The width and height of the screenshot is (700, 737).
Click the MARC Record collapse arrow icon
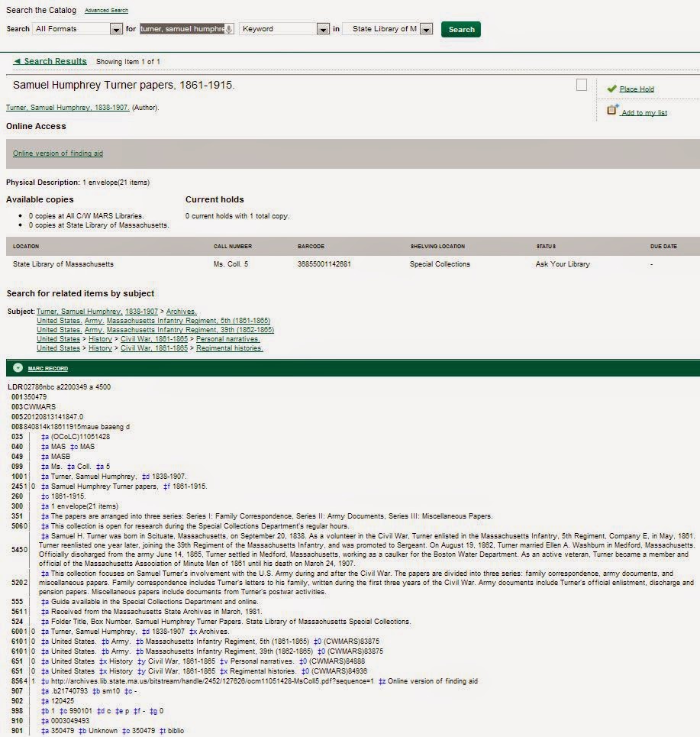[x=18, y=368]
